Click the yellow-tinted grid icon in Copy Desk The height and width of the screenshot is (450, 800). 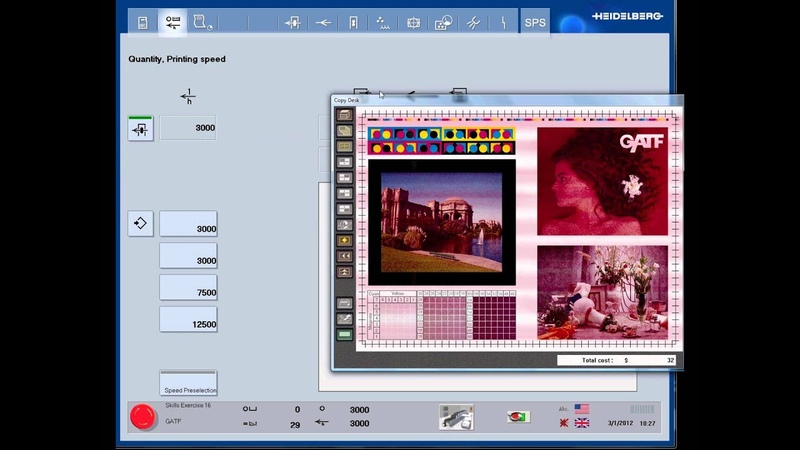[x=344, y=146]
